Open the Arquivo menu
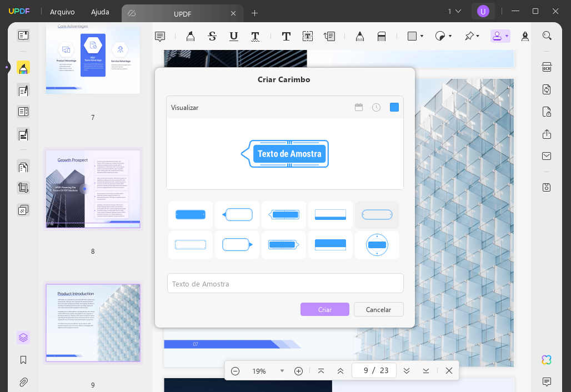Screen dimensions: 571x392 (62, 12)
